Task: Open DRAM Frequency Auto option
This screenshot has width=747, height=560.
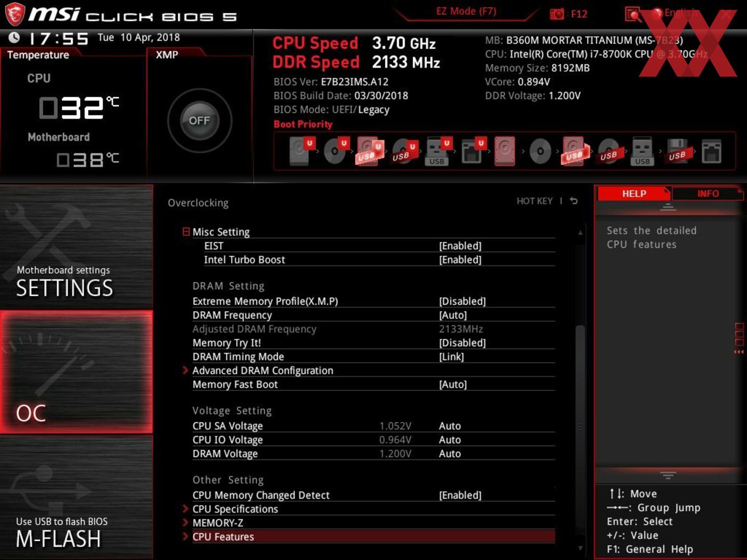Action: point(453,315)
